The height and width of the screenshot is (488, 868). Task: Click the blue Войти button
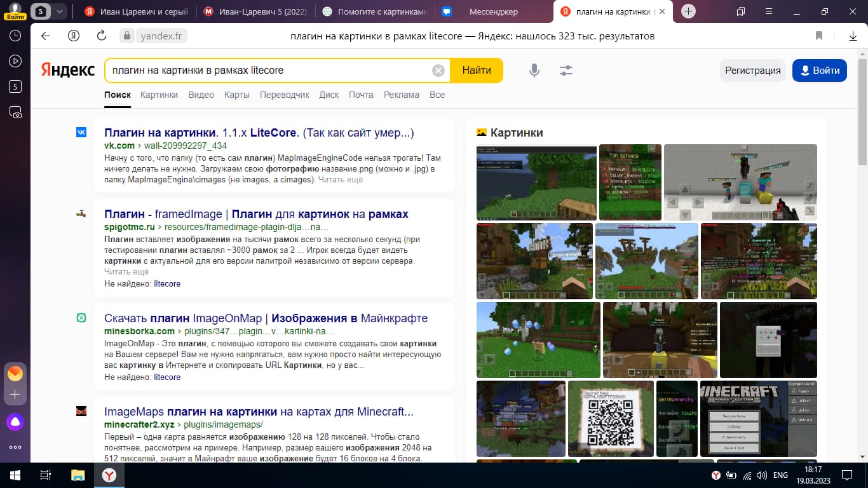coord(820,71)
